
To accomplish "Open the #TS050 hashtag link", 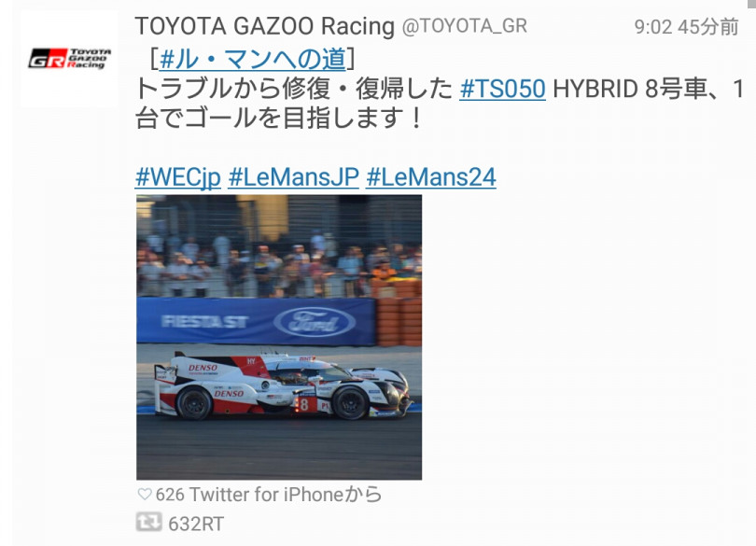I will click(502, 89).
